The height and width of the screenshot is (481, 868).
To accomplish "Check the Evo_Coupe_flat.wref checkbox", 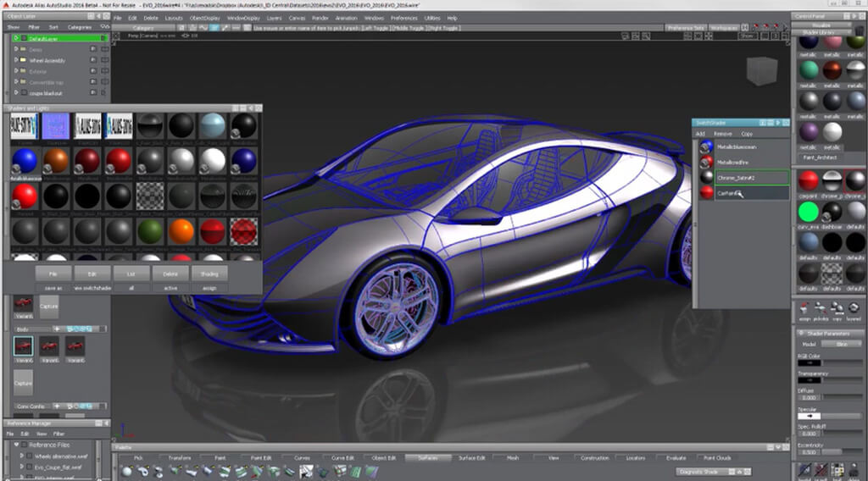I will [30, 467].
